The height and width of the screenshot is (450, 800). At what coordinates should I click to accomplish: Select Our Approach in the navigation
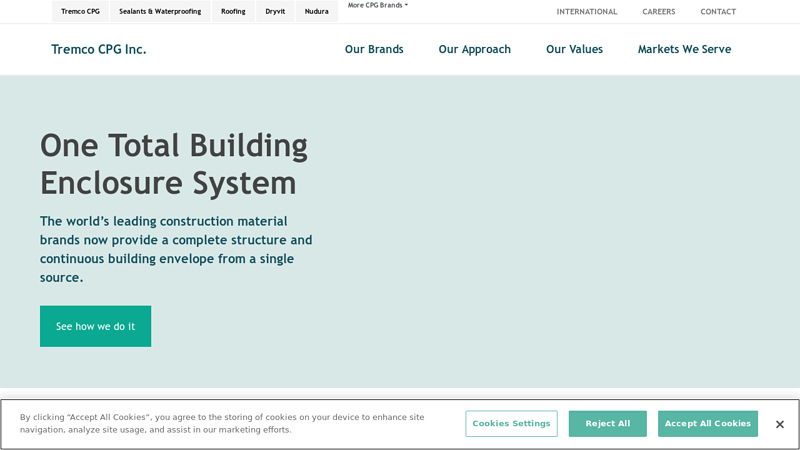click(474, 49)
